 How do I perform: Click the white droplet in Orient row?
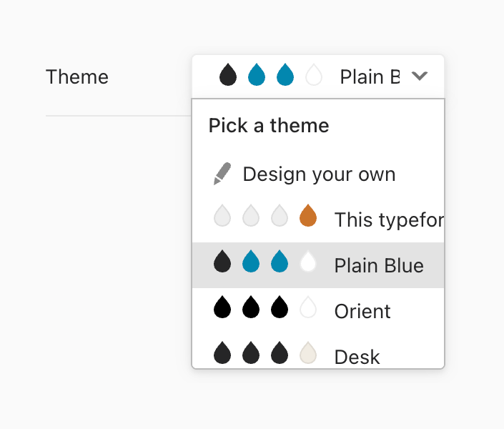tap(308, 308)
